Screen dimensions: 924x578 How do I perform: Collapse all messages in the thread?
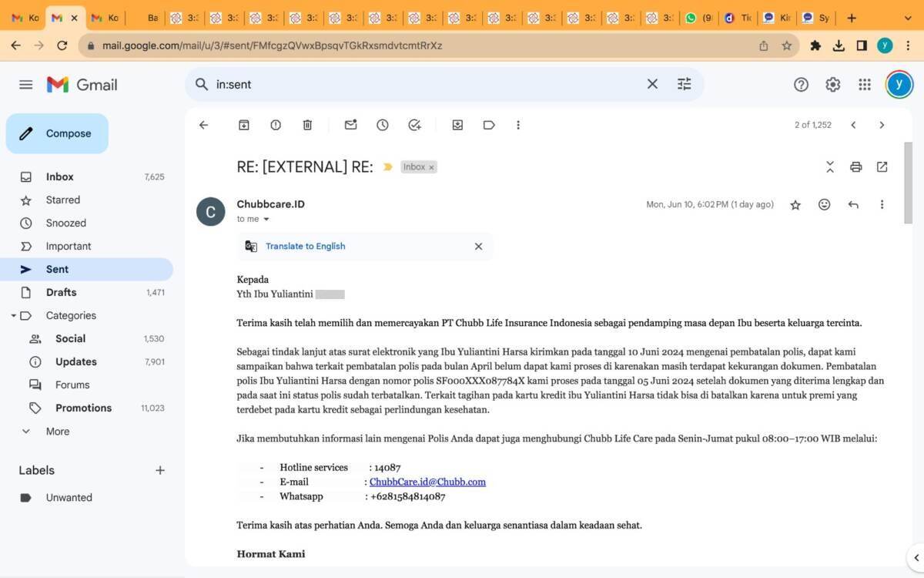(830, 166)
